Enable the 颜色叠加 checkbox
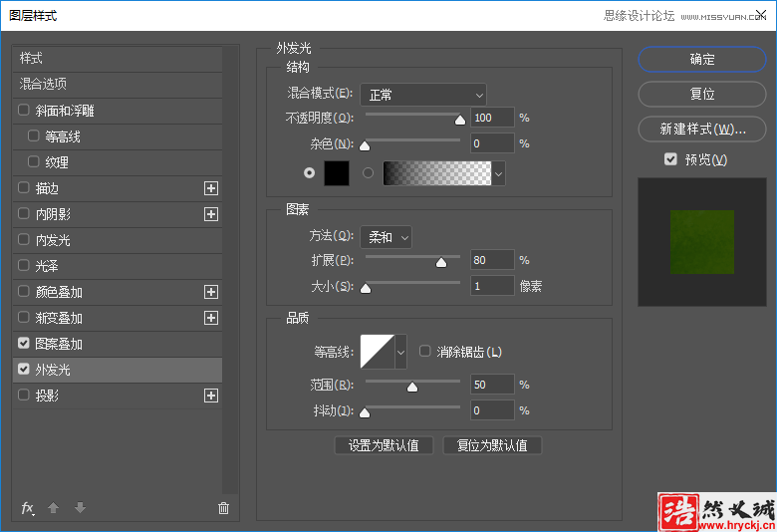Viewport: 777px width, 532px height. pos(23,291)
